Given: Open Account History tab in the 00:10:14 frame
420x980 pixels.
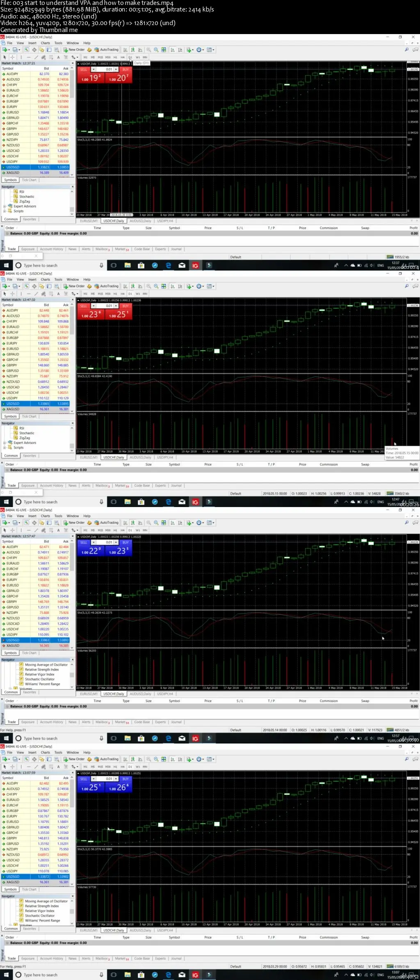Looking at the screenshot, I should (x=51, y=249).
